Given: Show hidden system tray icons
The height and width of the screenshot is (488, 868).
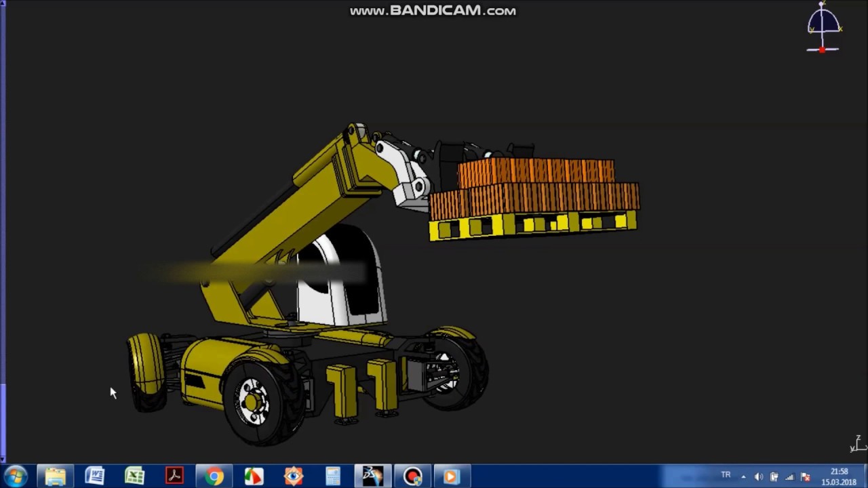Looking at the screenshot, I should tap(743, 476).
